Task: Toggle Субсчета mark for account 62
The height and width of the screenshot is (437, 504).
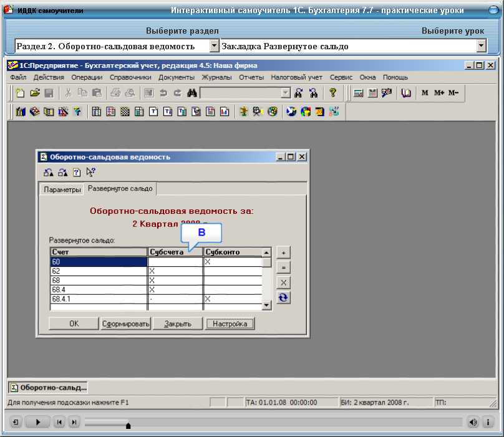Action: point(175,271)
